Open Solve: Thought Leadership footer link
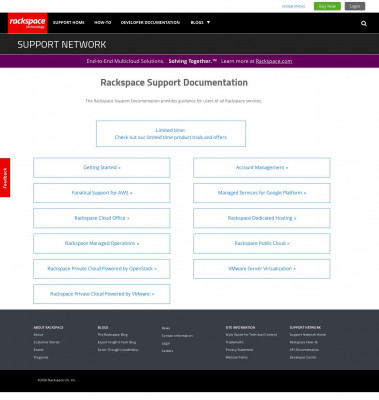Screen dimensions: 379x400 pos(118,350)
